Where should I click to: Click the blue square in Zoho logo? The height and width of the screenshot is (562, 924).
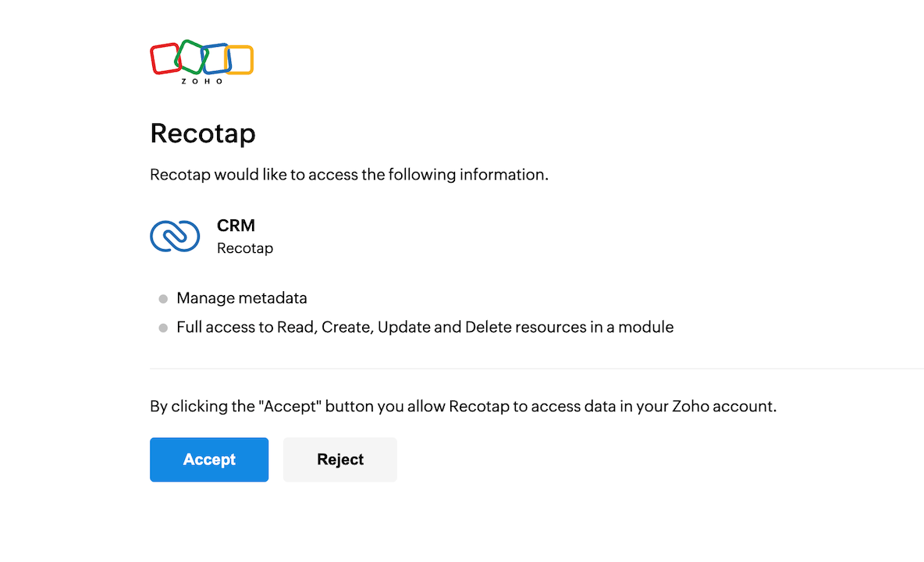click(215, 59)
